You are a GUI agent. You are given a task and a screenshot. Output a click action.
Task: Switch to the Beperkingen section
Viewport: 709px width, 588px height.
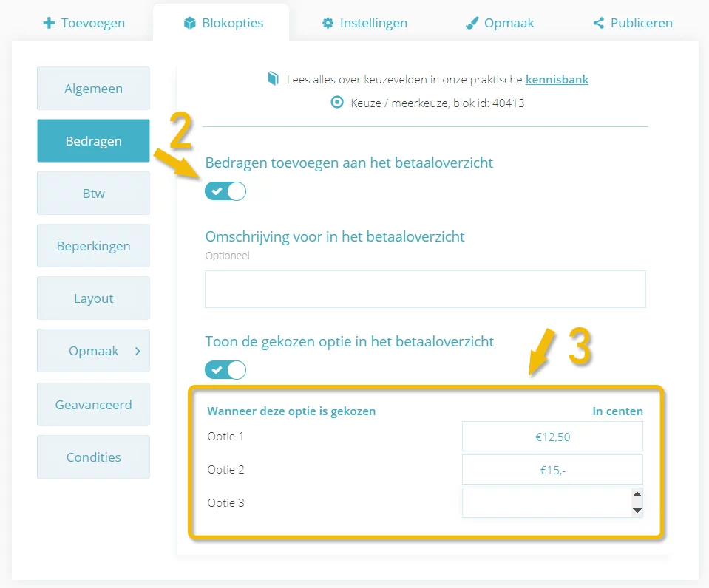point(94,246)
